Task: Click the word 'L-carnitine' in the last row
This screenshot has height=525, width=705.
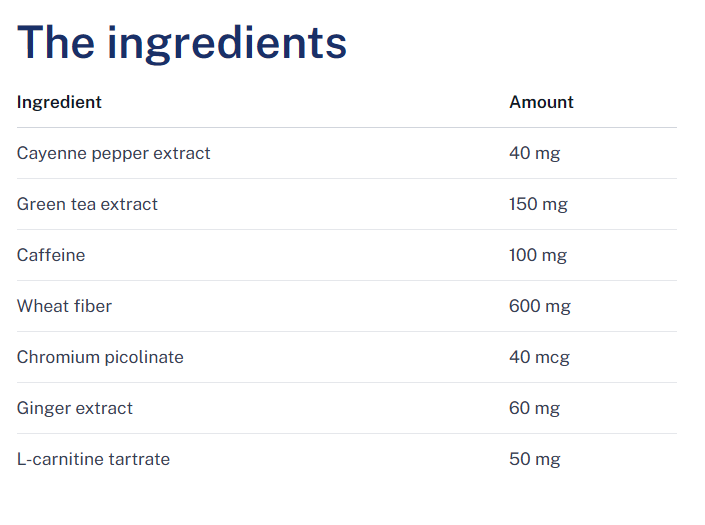Action: point(60,459)
